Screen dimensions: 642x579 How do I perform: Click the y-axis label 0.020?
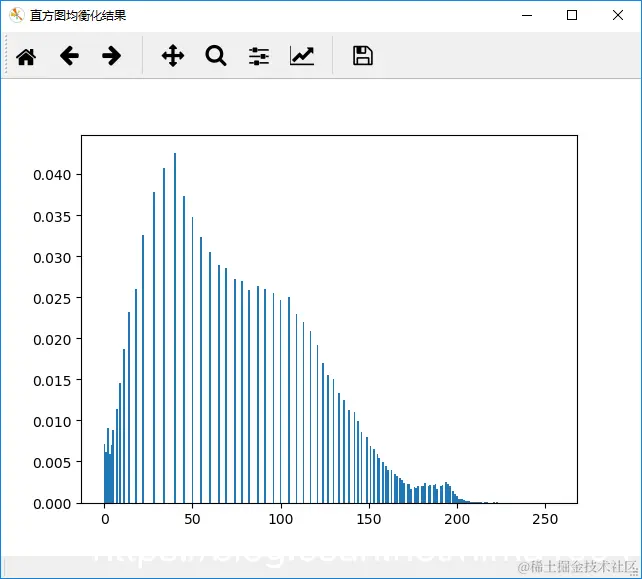click(x=52, y=339)
